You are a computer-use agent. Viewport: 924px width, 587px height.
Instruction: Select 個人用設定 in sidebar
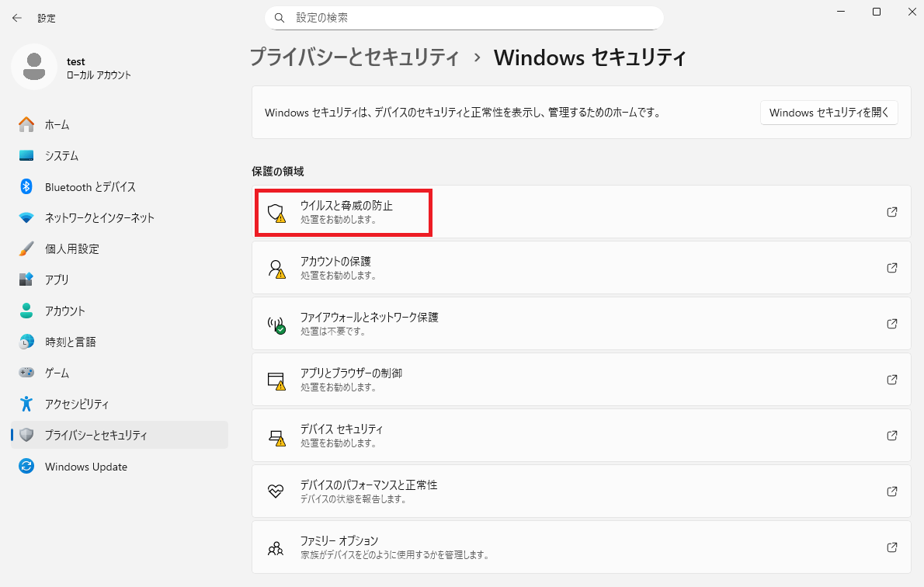pos(120,248)
